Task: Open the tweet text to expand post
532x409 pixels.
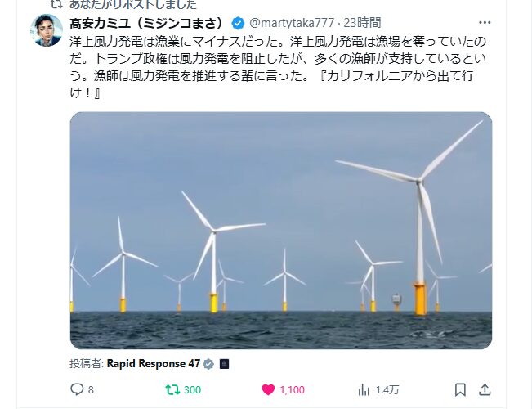Action: click(x=278, y=66)
